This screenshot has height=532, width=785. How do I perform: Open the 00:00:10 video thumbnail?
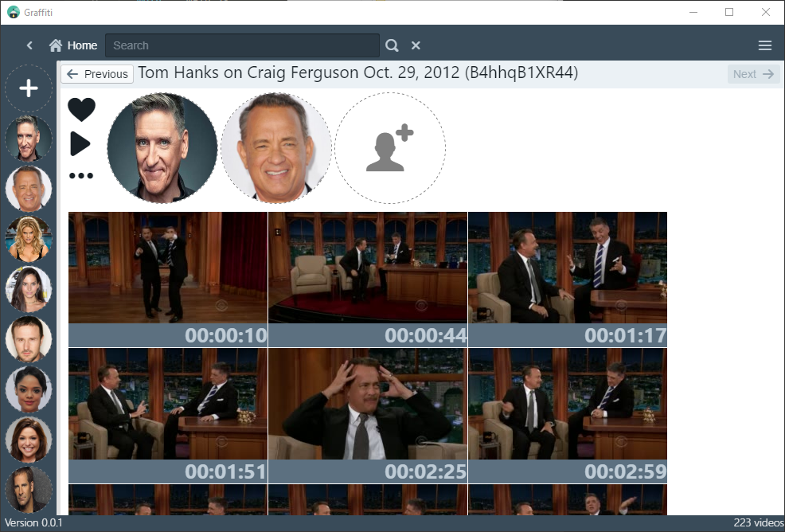point(167,267)
